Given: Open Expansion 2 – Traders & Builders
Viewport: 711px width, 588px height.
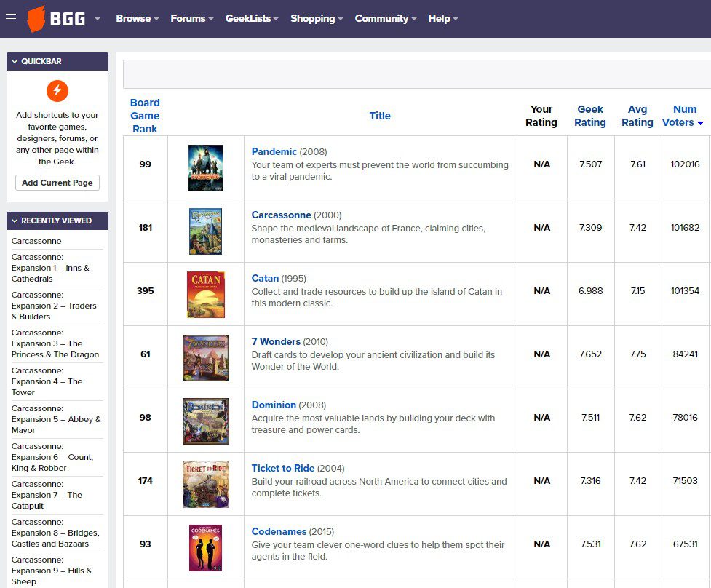Looking at the screenshot, I should pyautogui.click(x=54, y=306).
